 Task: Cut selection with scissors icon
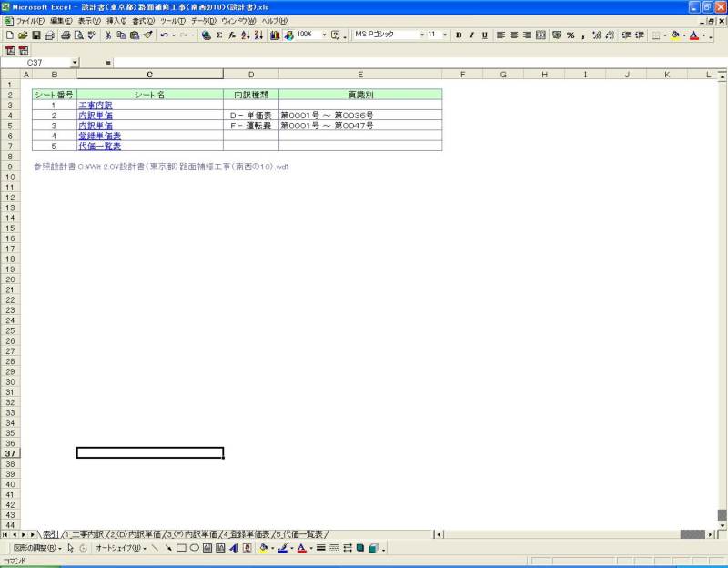[x=108, y=35]
